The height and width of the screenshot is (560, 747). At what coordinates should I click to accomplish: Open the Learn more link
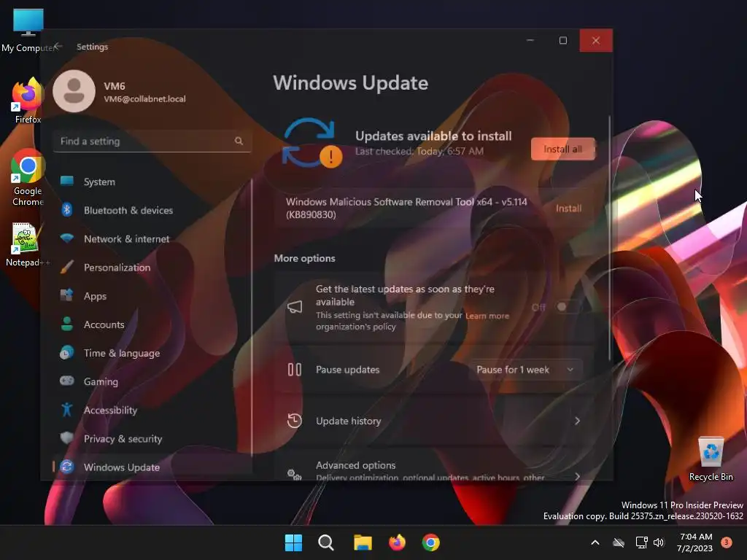487,316
